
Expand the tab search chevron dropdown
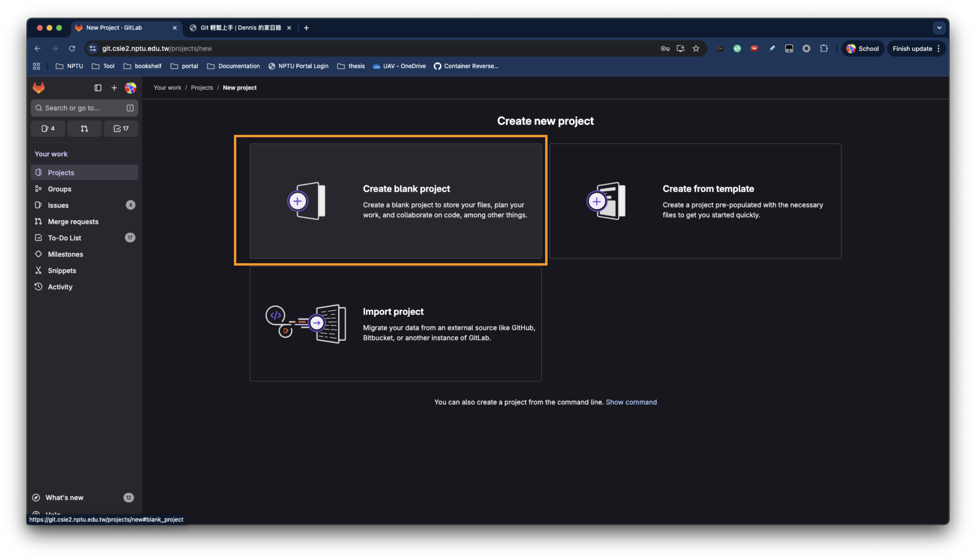coord(939,28)
